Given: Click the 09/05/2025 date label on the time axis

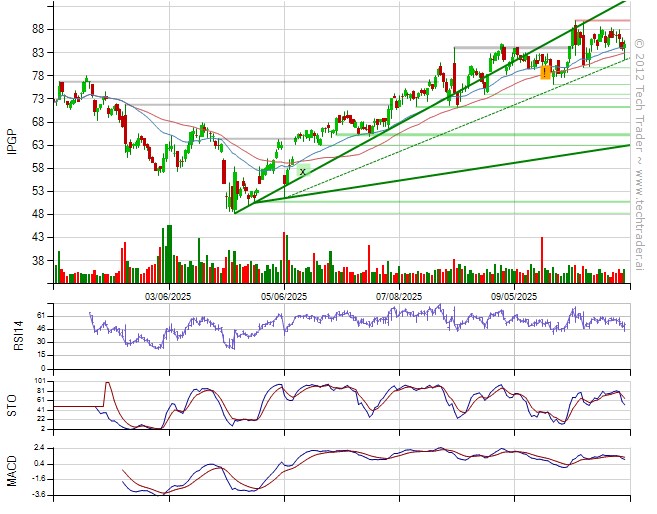Looking at the screenshot, I should (514, 296).
